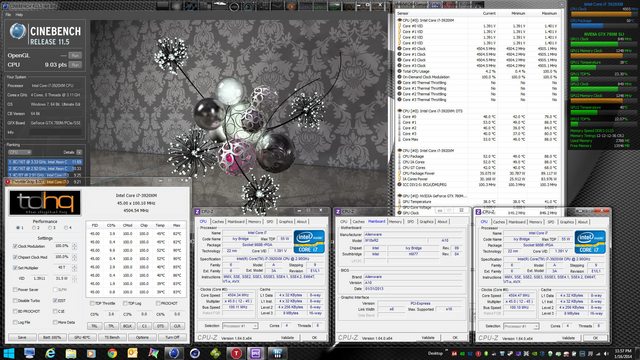Open File Explorer from the taskbar
The width and height of the screenshot is (640, 360).
coord(71,353)
